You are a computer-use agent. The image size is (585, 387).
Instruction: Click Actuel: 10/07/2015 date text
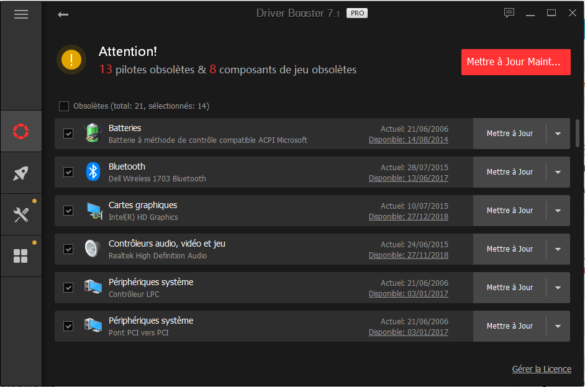(x=414, y=206)
